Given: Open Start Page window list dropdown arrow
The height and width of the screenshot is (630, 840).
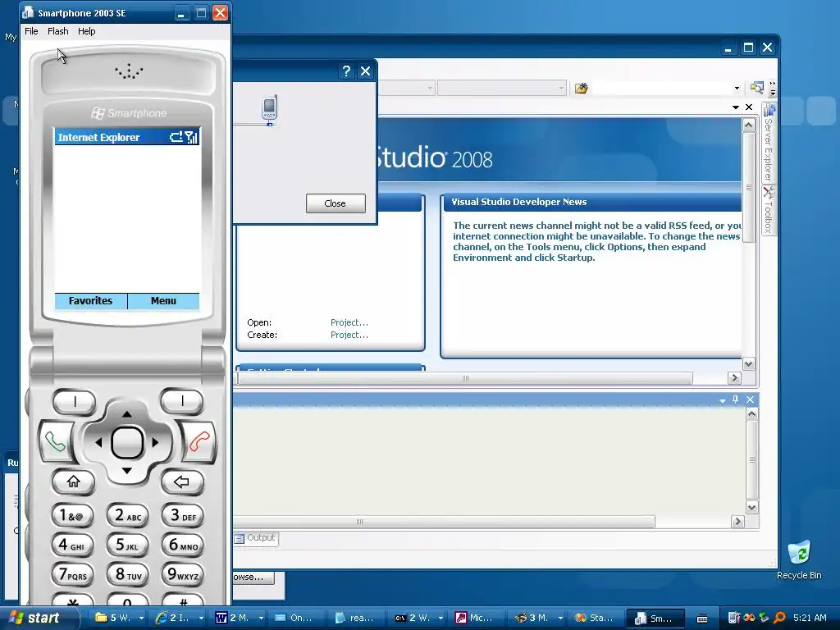Looking at the screenshot, I should point(736,107).
